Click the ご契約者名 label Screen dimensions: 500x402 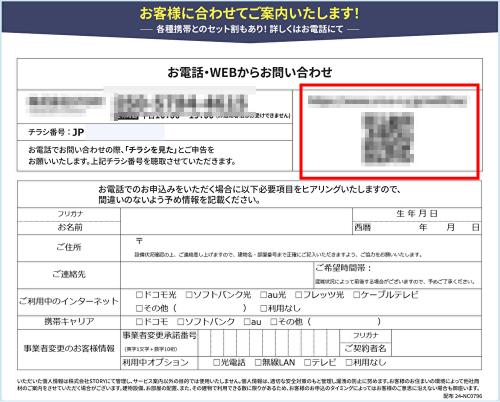click(365, 349)
